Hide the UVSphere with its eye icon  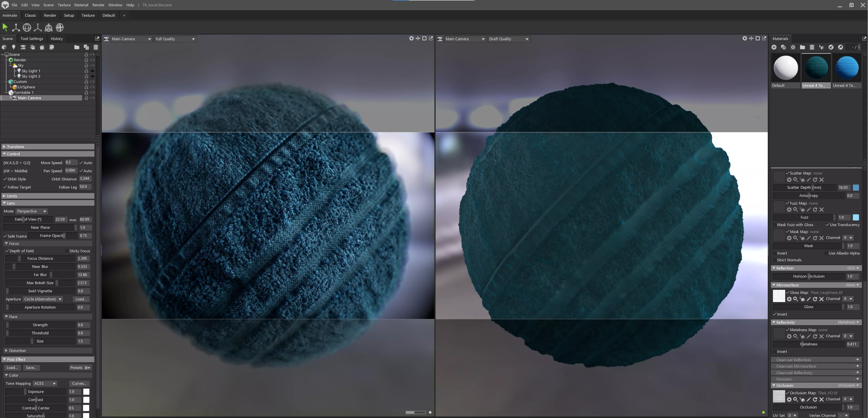click(x=92, y=87)
